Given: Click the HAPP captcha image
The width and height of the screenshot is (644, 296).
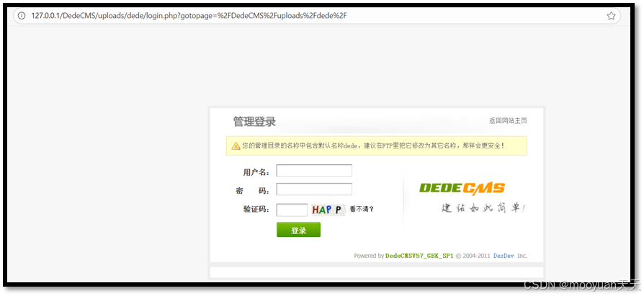Looking at the screenshot, I should (x=328, y=210).
